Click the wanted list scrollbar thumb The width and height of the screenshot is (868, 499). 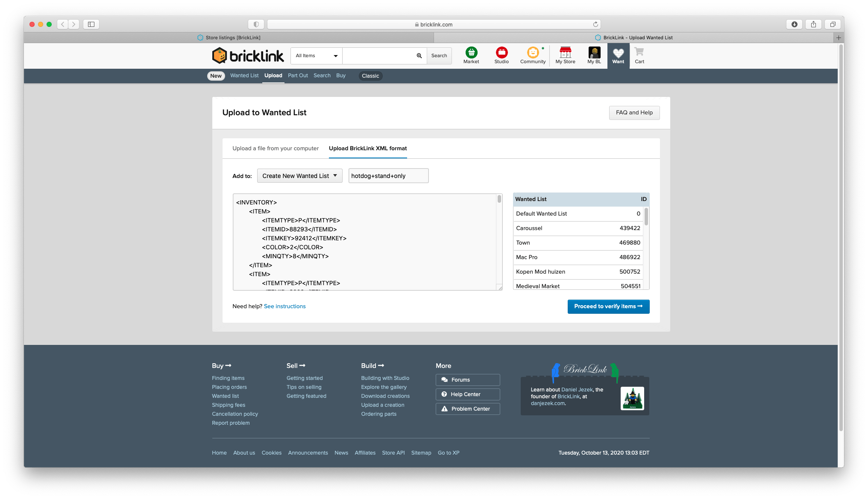(x=646, y=217)
